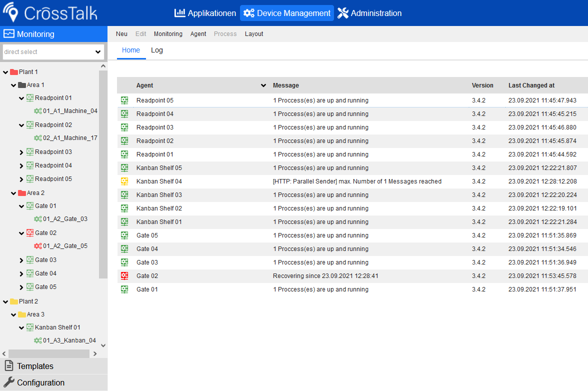
Task: Click the Administration tools icon
Action: [343, 13]
